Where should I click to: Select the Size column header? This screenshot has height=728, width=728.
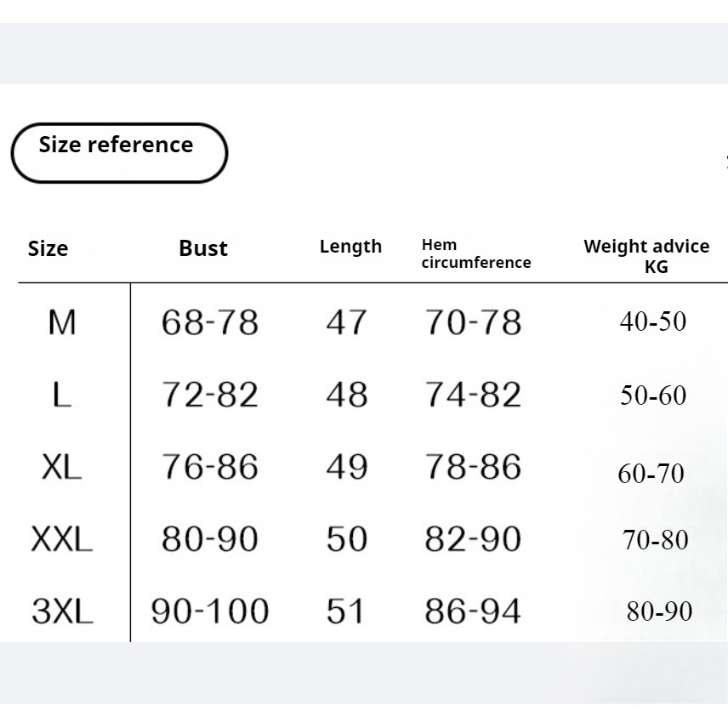[48, 248]
